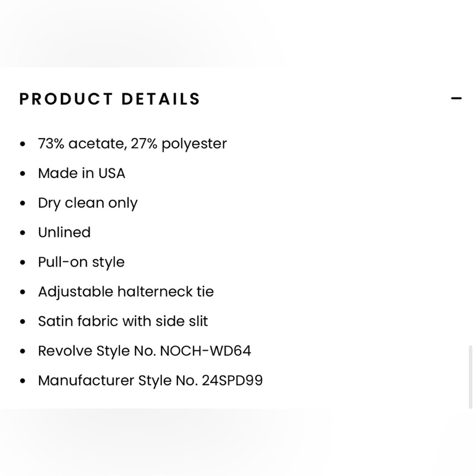Click the "Dry clean only" text

(x=88, y=203)
